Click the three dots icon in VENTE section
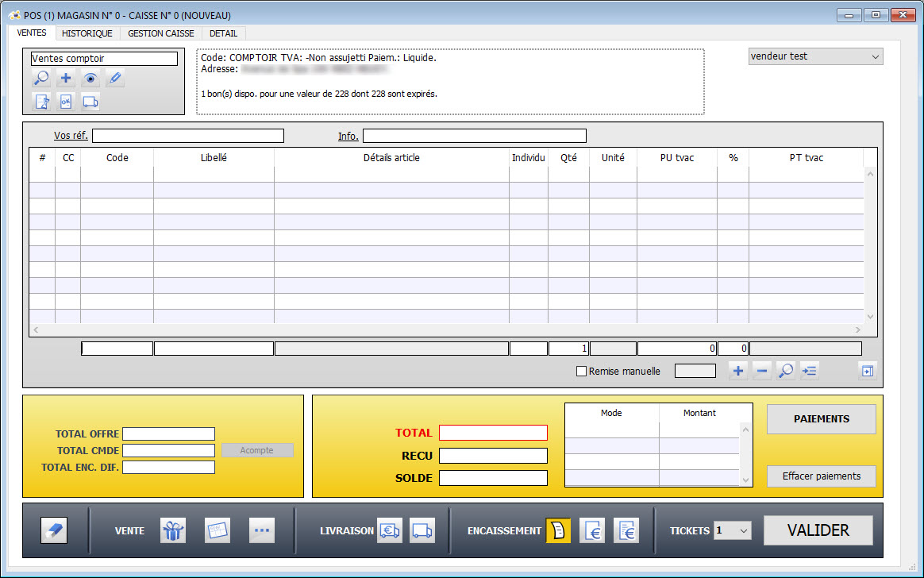This screenshot has width=924, height=578. 262,530
